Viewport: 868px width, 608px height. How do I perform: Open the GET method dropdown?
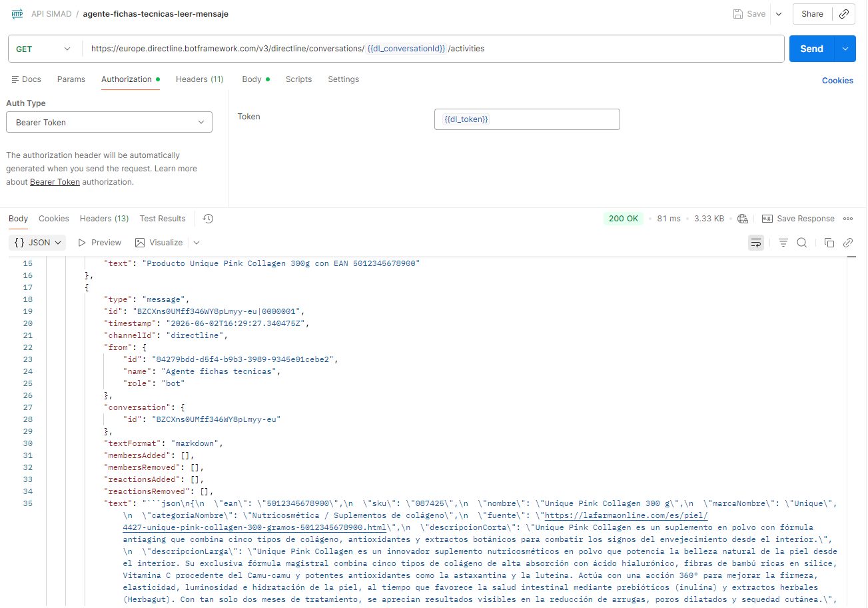43,49
